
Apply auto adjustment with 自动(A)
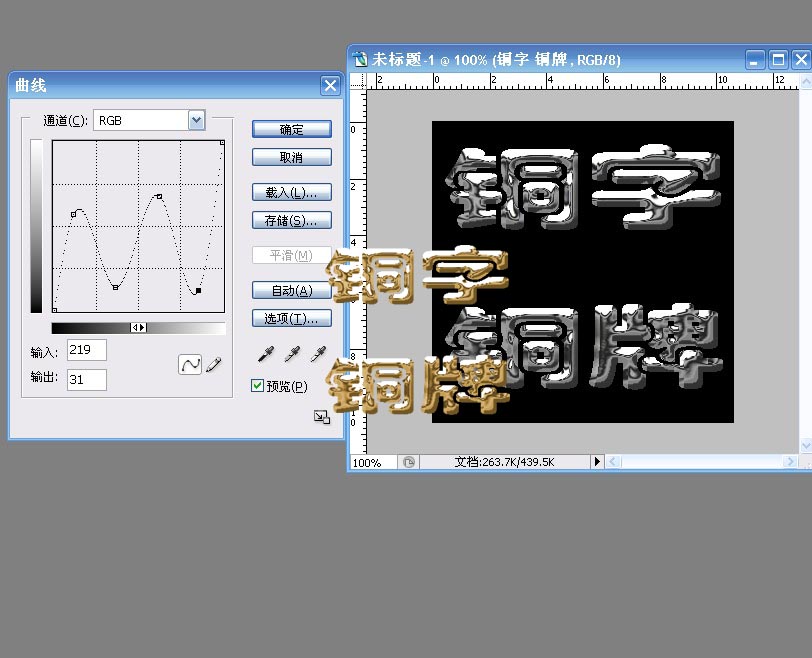coord(291,289)
